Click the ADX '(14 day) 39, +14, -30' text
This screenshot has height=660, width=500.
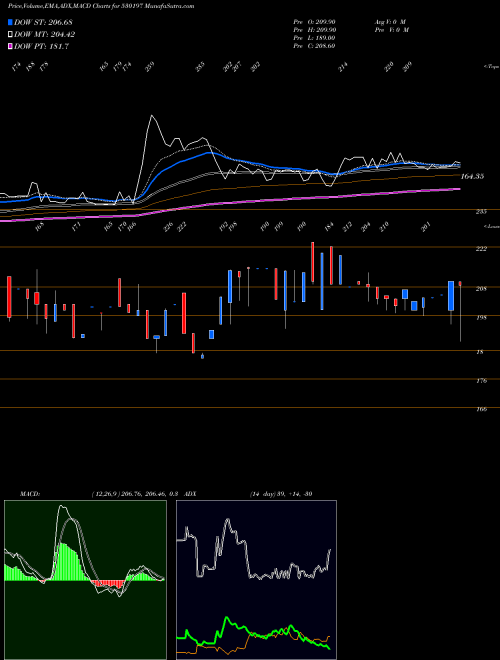[281, 494]
